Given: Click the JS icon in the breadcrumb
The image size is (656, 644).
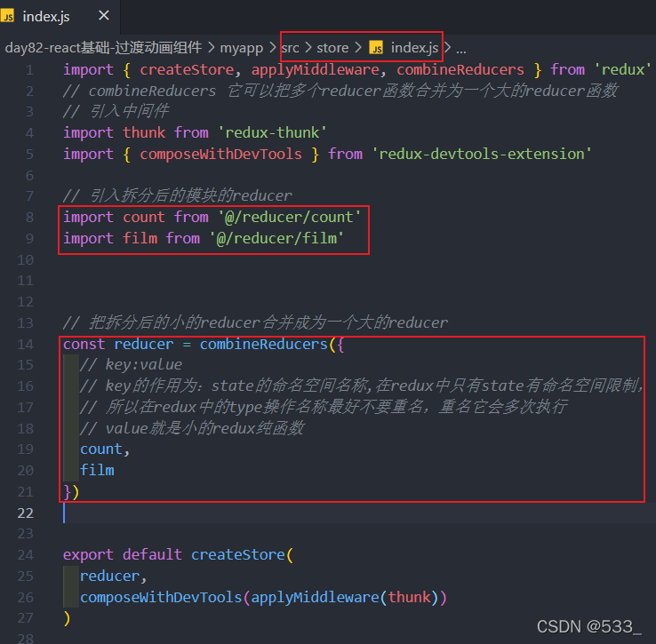Looking at the screenshot, I should pyautogui.click(x=376, y=48).
